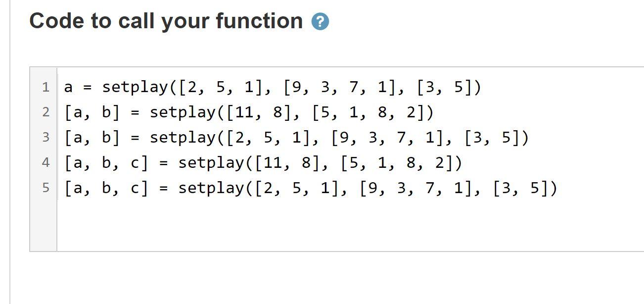The width and height of the screenshot is (644, 304).
Task: Select line number 1 in the gutter
Action: click(x=46, y=88)
